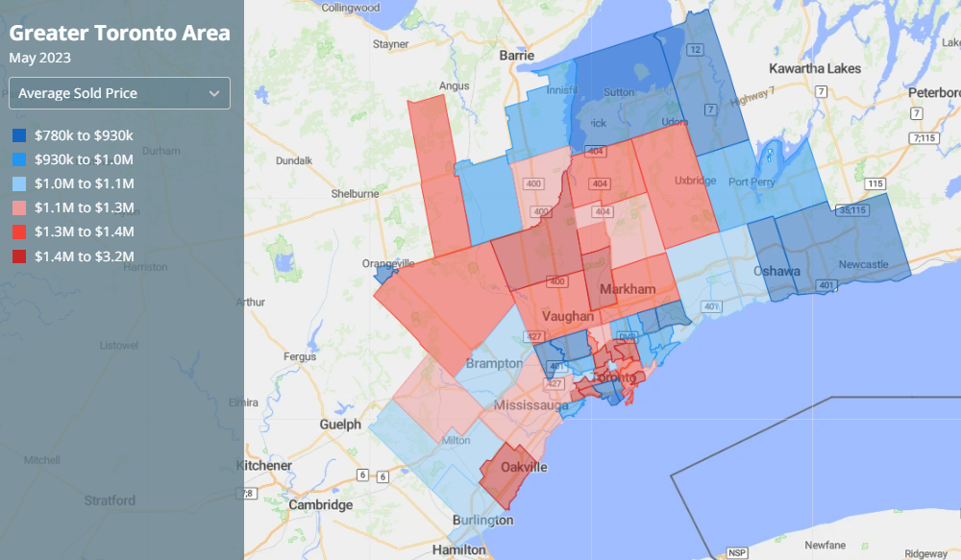Screen dimensions: 961x560
Task: Click the '$1.0M to $1.1M' legend label
Action: coord(84,183)
